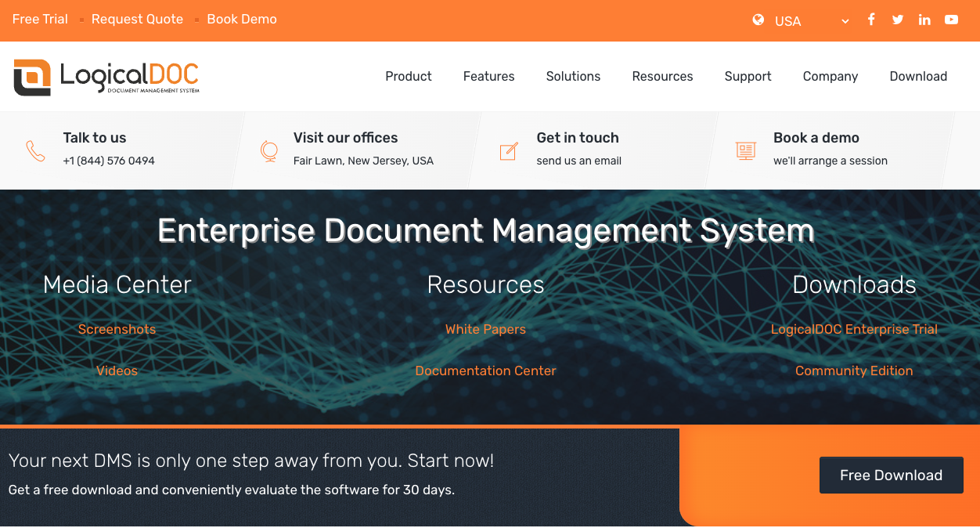Open the Facebook page icon
The height and width of the screenshot is (528, 980).
(x=871, y=20)
